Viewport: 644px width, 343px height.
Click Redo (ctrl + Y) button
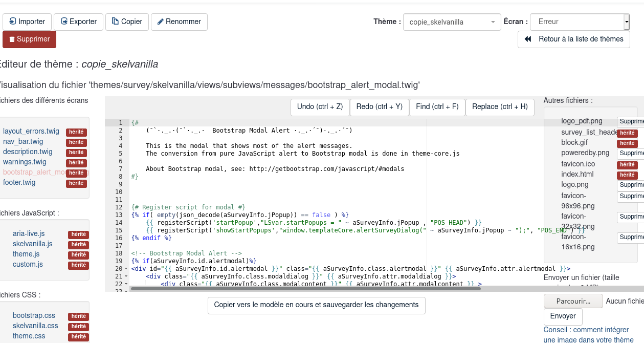379,107
